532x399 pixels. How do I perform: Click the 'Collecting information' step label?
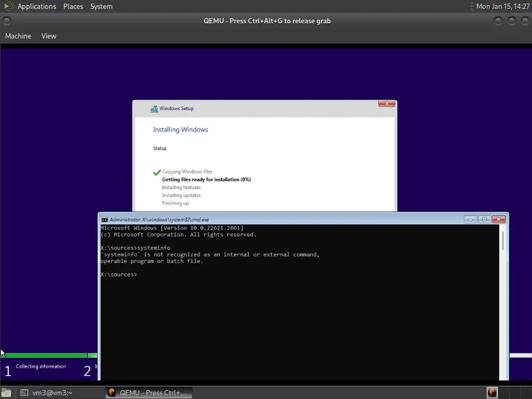pos(41,366)
